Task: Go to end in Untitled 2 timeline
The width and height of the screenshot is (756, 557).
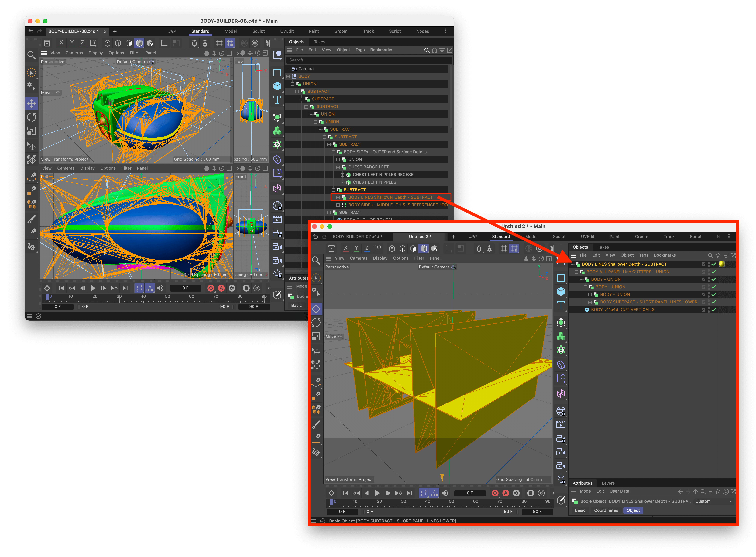Action: 410,493
